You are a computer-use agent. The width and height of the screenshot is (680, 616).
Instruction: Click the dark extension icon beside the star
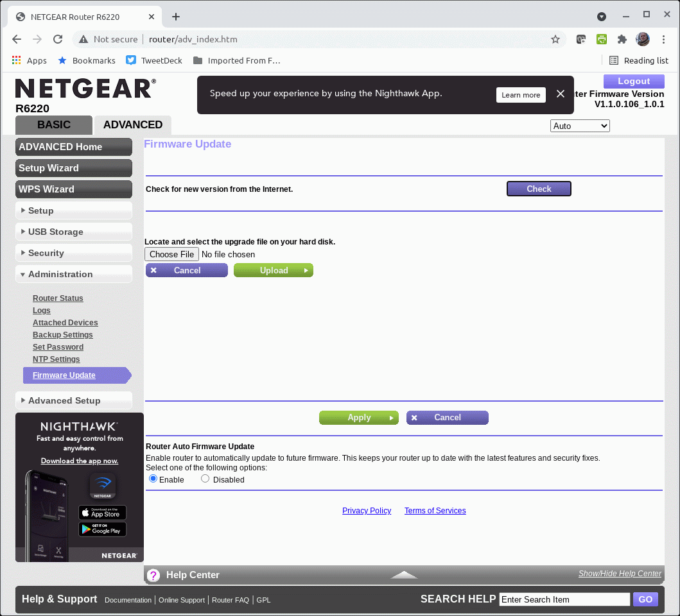[581, 39]
